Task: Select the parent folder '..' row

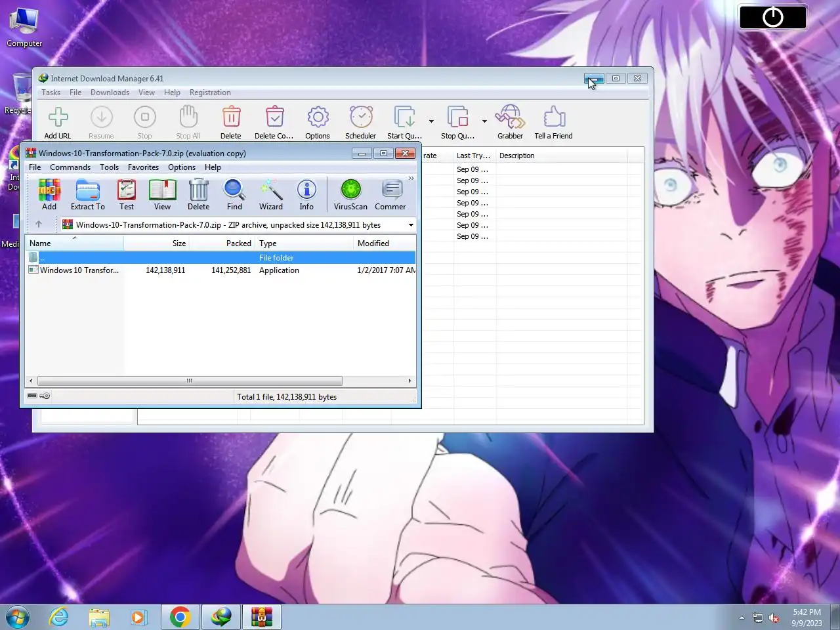Action: (x=220, y=257)
